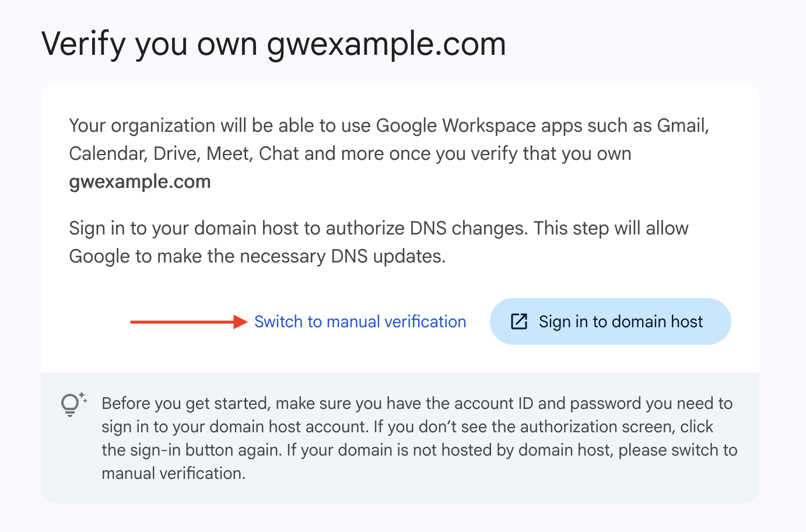Click gwexample.com in the page heading
The width and height of the screenshot is (806, 532).
(x=387, y=44)
